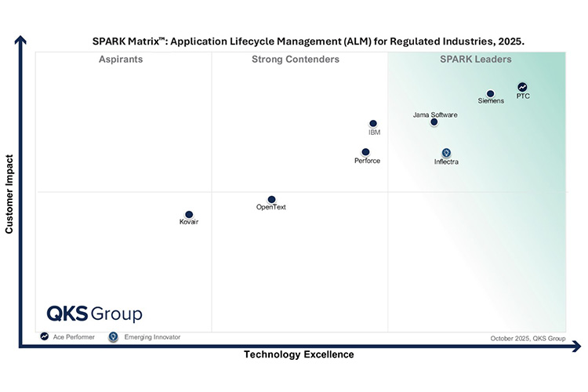This screenshot has height=392, width=588.
Task: Select the Inflectra emerging innovator marker
Action: point(446,152)
